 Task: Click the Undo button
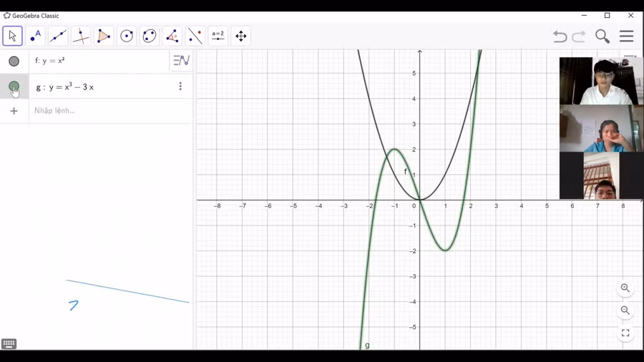[x=560, y=36]
